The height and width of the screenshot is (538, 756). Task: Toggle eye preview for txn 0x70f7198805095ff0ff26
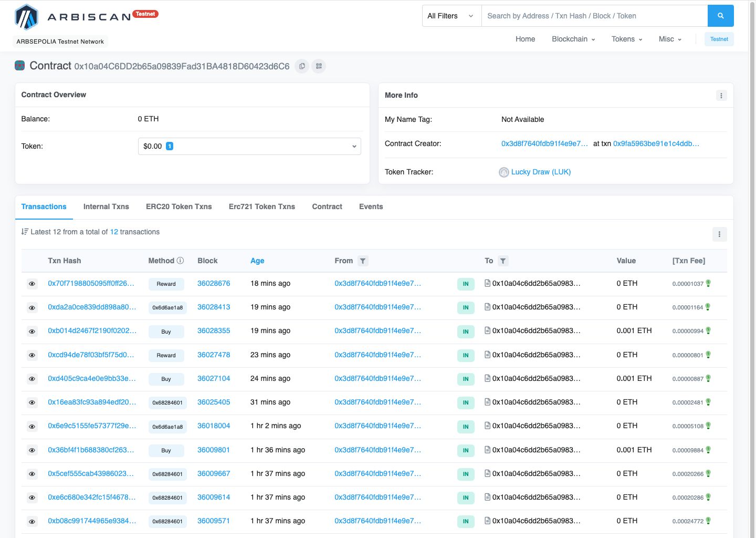tap(32, 284)
